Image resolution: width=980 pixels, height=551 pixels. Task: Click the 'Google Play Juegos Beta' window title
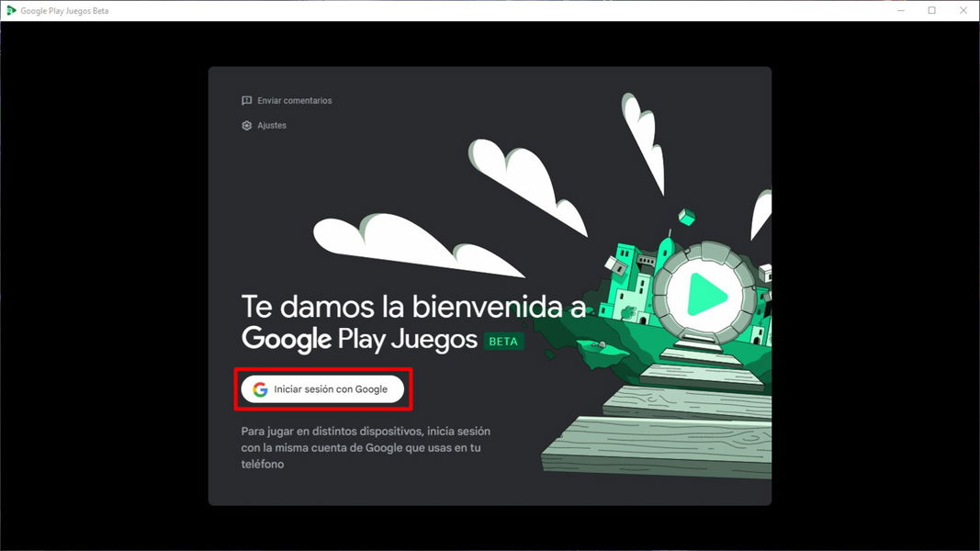tap(64, 11)
